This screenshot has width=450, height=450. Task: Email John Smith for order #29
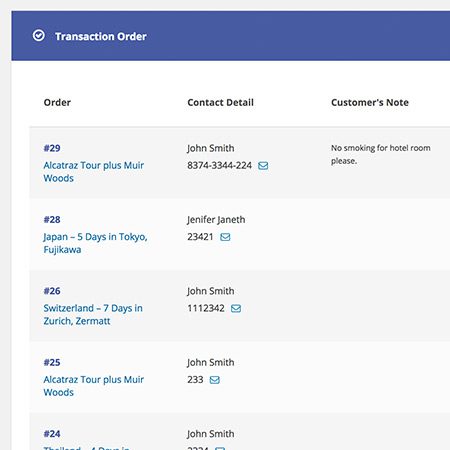pos(263,166)
